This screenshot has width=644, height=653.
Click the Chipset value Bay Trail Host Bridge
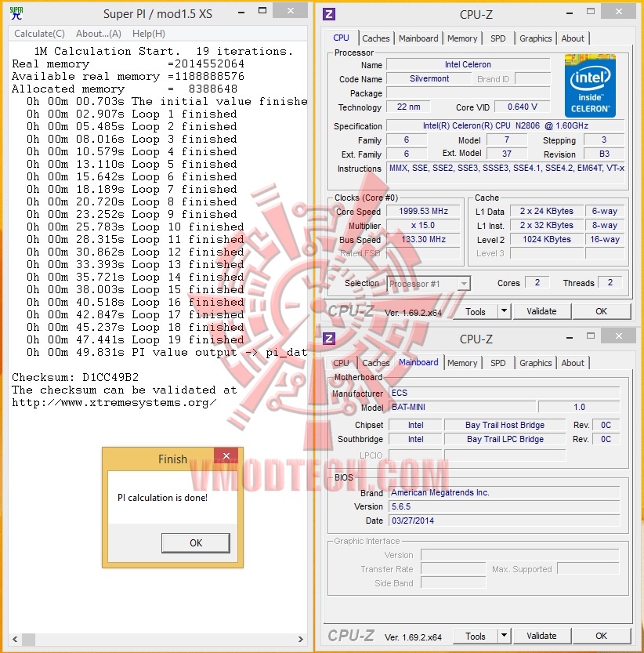coord(505,425)
